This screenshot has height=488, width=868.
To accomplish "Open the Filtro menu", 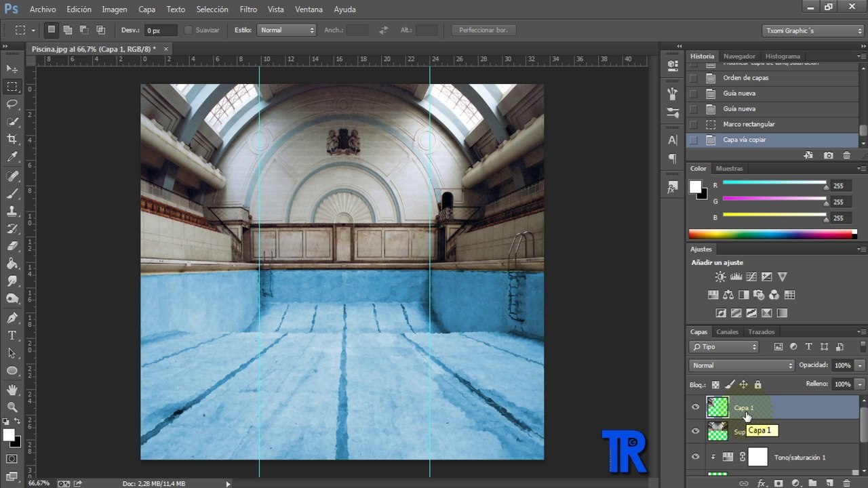I will [248, 9].
